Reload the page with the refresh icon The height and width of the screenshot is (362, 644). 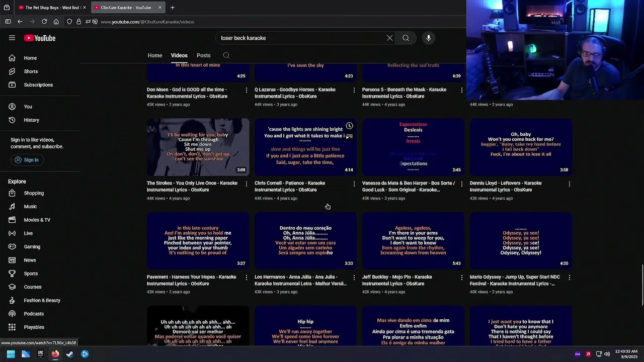pyautogui.click(x=44, y=22)
